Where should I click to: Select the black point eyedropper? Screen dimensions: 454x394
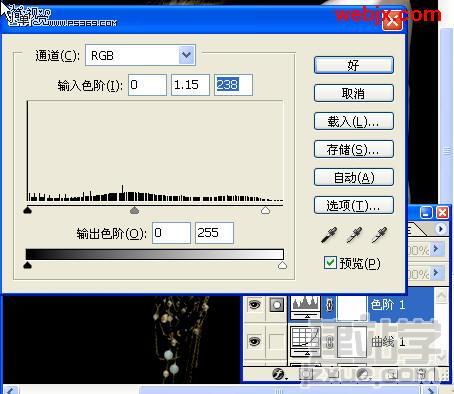tap(329, 235)
